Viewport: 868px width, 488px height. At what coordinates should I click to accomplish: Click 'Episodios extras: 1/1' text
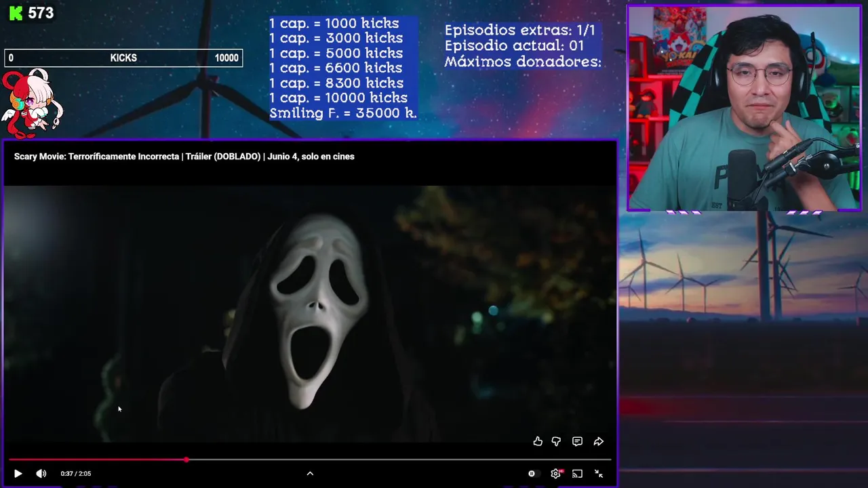tap(520, 30)
